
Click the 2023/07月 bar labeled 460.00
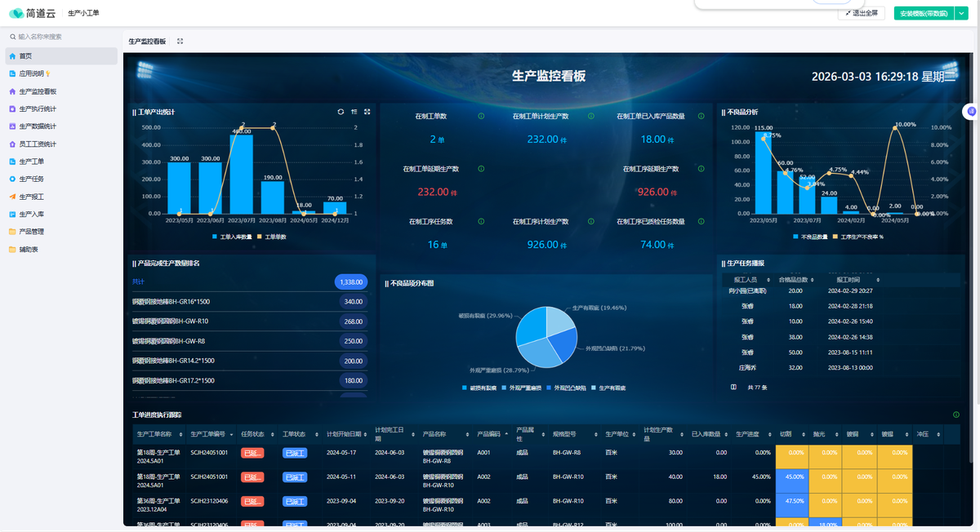tap(241, 174)
